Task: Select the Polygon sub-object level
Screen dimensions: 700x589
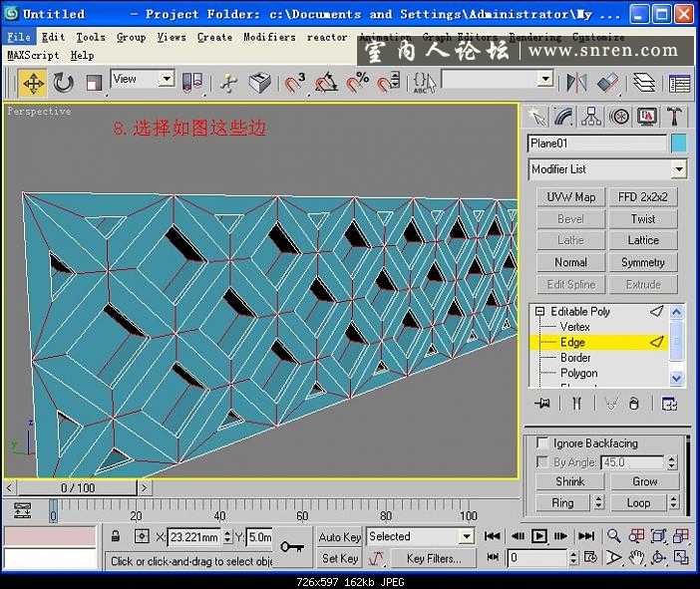Action: [579, 373]
